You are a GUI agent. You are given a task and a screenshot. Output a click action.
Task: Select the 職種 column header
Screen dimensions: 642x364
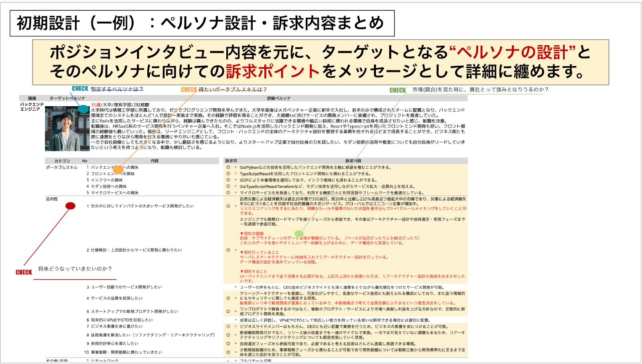click(x=32, y=98)
